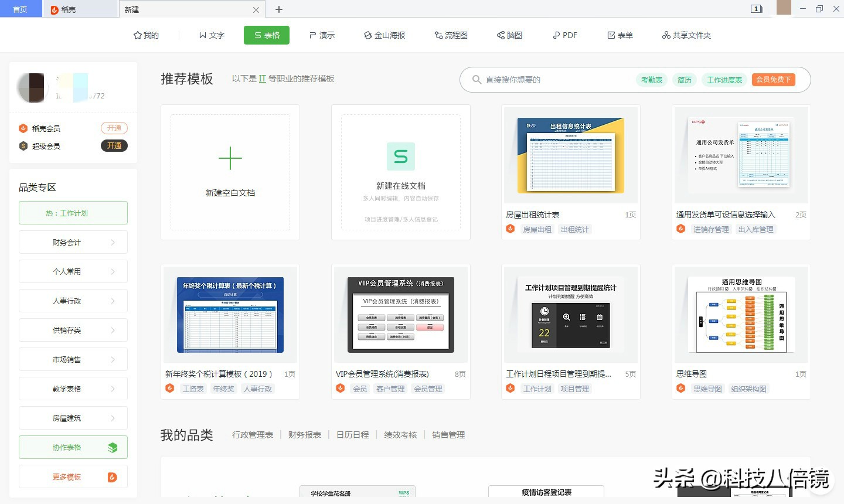Screen dimensions: 844x504
Task: Switch to the 演示 presentation creation icon
Action: click(322, 35)
